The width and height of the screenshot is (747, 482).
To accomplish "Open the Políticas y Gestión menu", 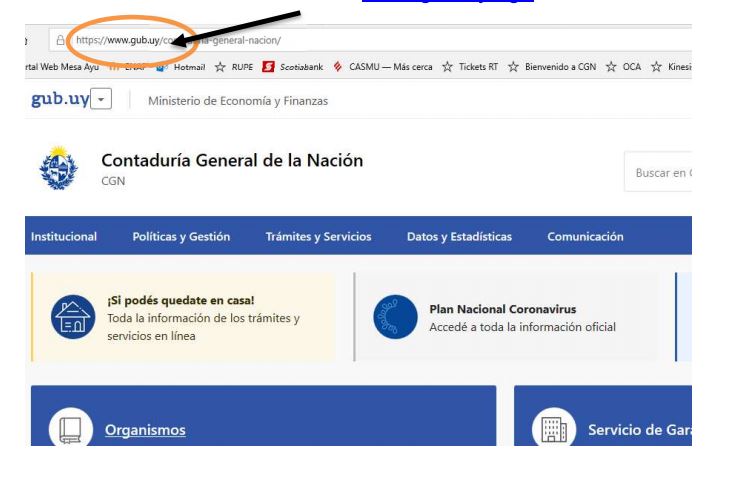I will coord(181,237).
